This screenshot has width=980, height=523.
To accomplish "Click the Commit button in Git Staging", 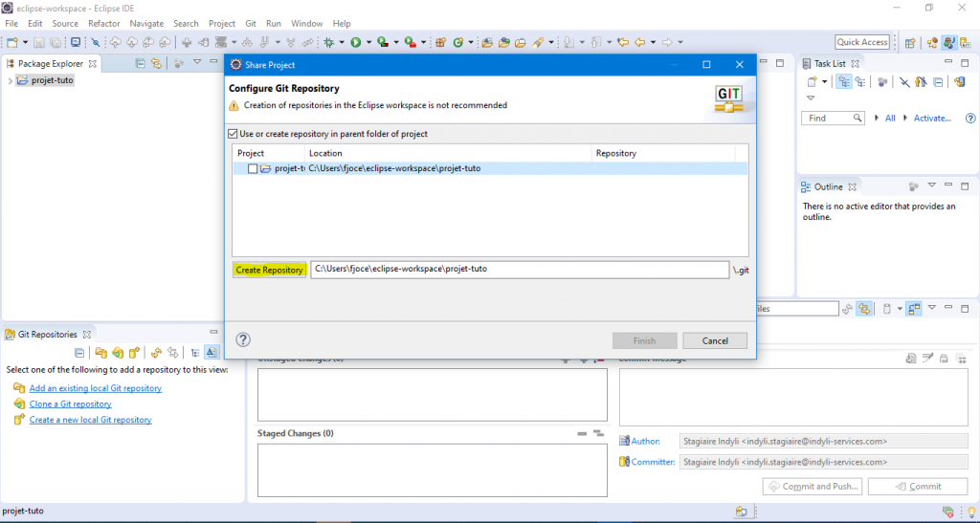I will coord(918,486).
